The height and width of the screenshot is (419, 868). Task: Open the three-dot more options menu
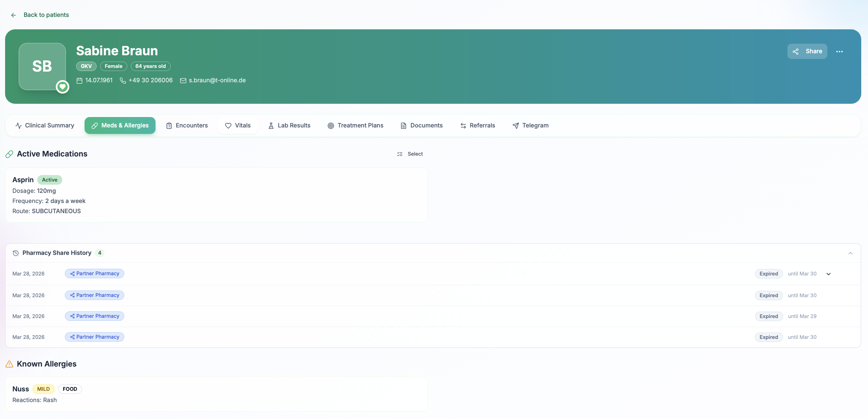[839, 52]
